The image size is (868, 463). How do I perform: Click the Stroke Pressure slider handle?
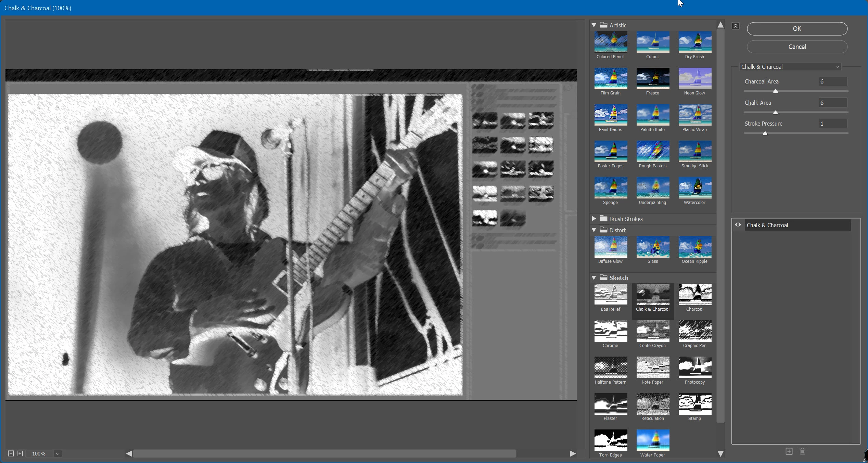(765, 133)
